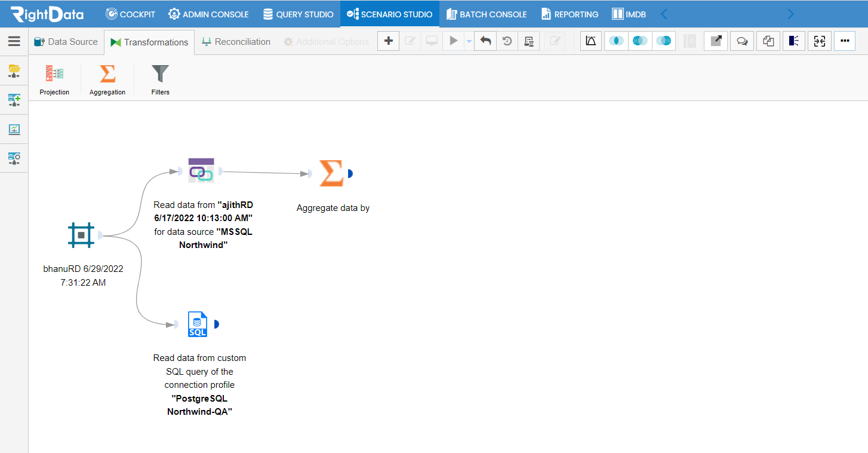This screenshot has width=868, height=453.
Task: Click the output port of the linked dataset node
Action: coord(221,172)
